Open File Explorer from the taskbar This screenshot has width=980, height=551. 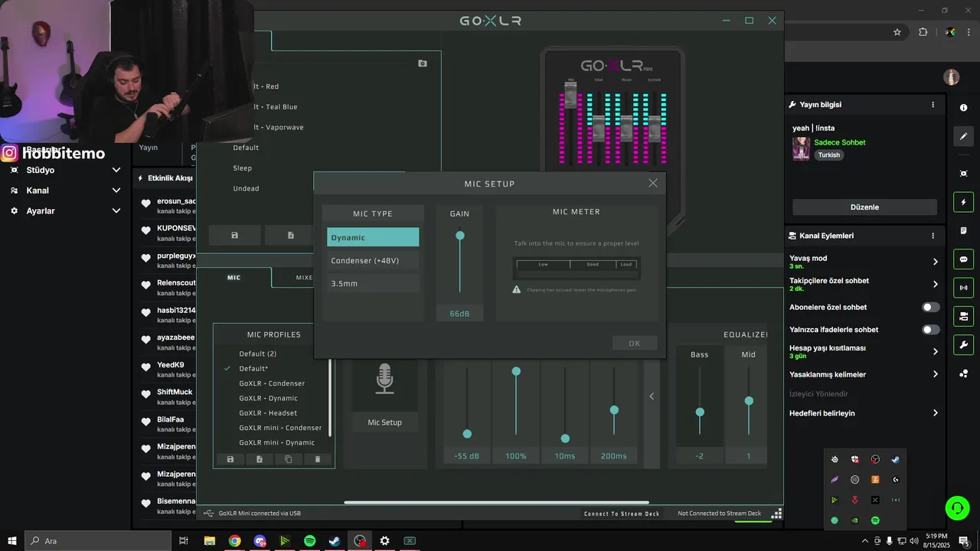click(x=209, y=541)
